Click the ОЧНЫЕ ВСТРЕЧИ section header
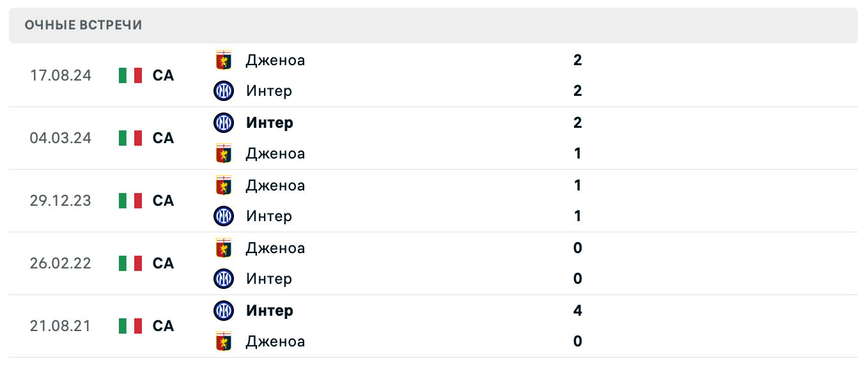 click(x=82, y=26)
